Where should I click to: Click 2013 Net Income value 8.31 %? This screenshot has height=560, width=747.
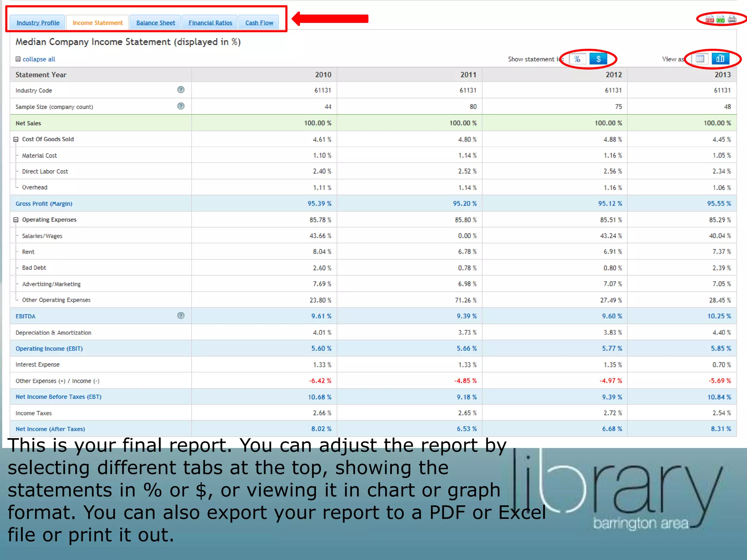[721, 429]
